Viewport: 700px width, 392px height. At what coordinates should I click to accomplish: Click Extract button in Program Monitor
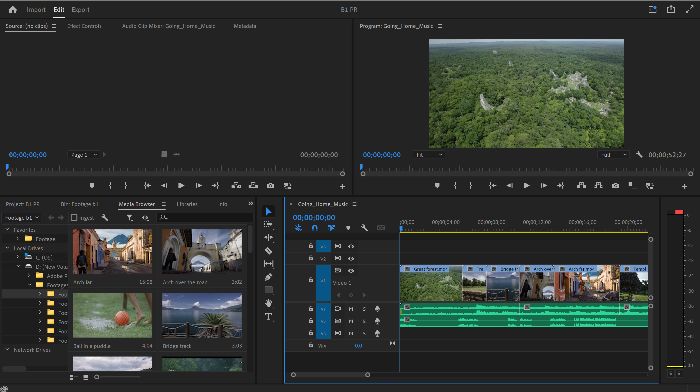(598, 185)
